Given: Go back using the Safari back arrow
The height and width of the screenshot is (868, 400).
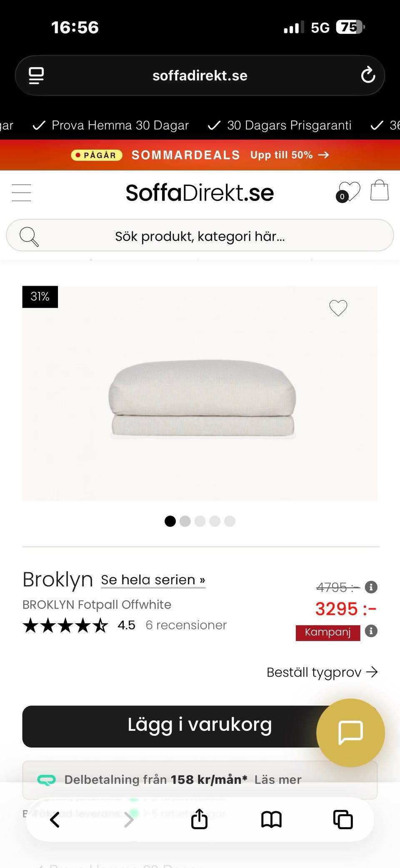Looking at the screenshot, I should click(55, 820).
